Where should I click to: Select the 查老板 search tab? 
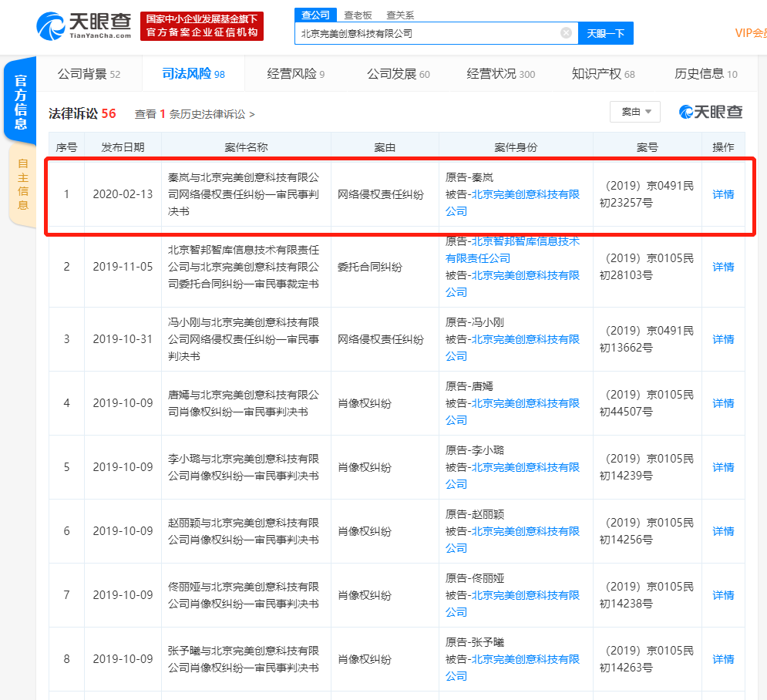(x=358, y=15)
